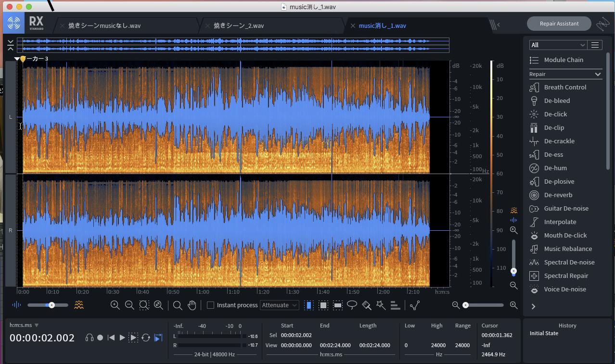Toggle monitor input headphones button
615x364 pixels.
tap(89, 338)
